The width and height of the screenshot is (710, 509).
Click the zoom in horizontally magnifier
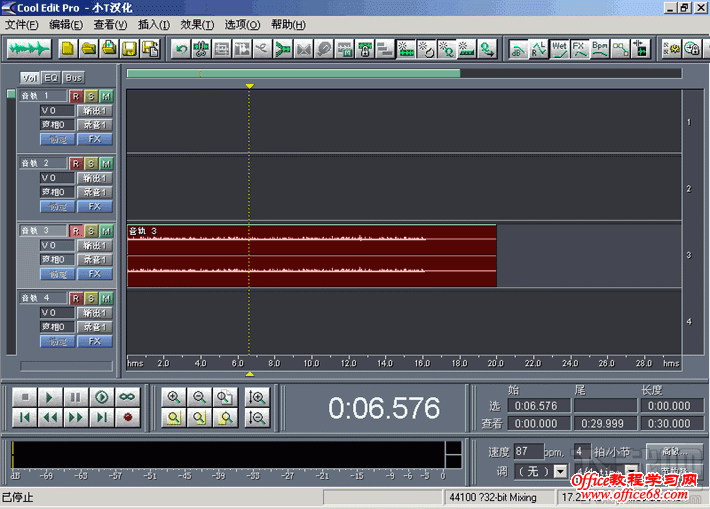click(x=174, y=397)
